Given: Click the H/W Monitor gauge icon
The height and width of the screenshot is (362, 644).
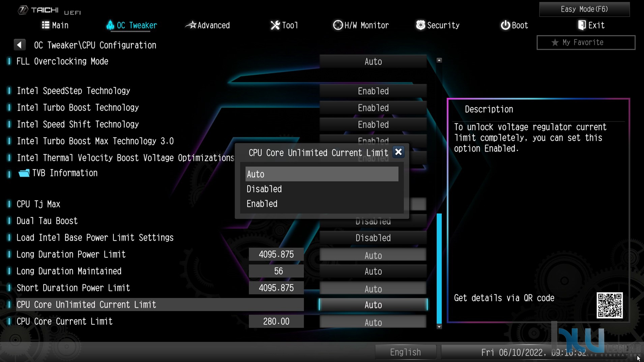Looking at the screenshot, I should pyautogui.click(x=338, y=25).
